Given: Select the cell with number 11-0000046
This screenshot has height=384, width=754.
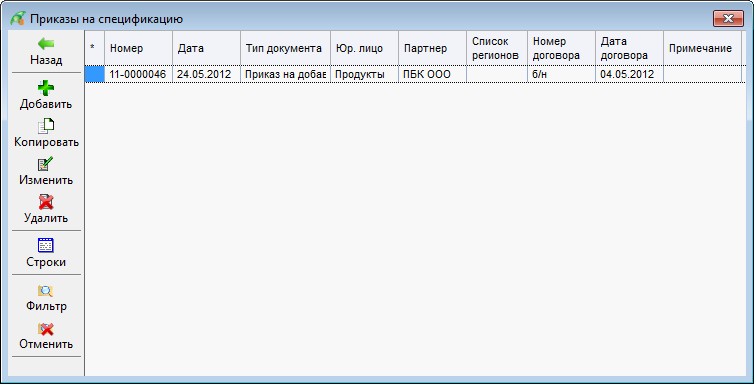Looking at the screenshot, I should (138, 74).
